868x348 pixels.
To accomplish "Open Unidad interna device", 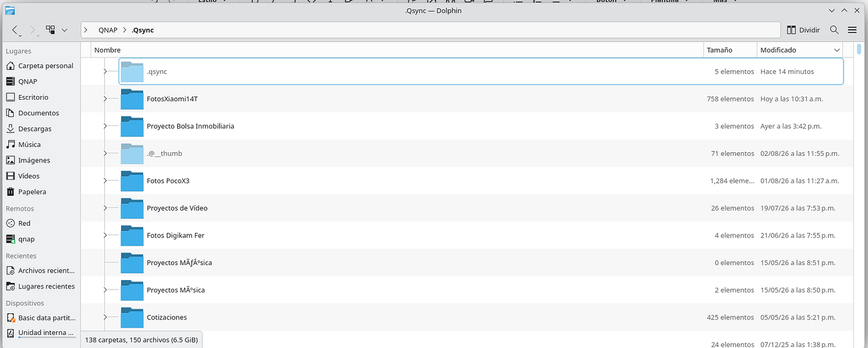I will point(40,332).
